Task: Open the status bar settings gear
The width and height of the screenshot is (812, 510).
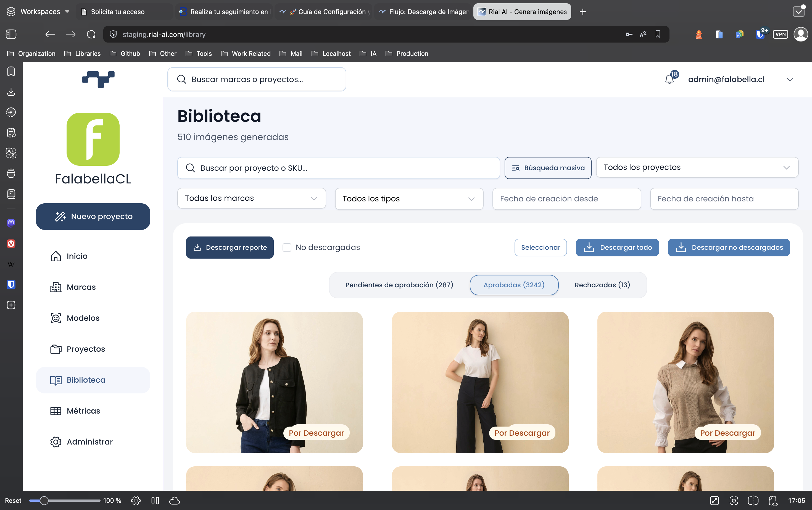Action: (x=136, y=501)
